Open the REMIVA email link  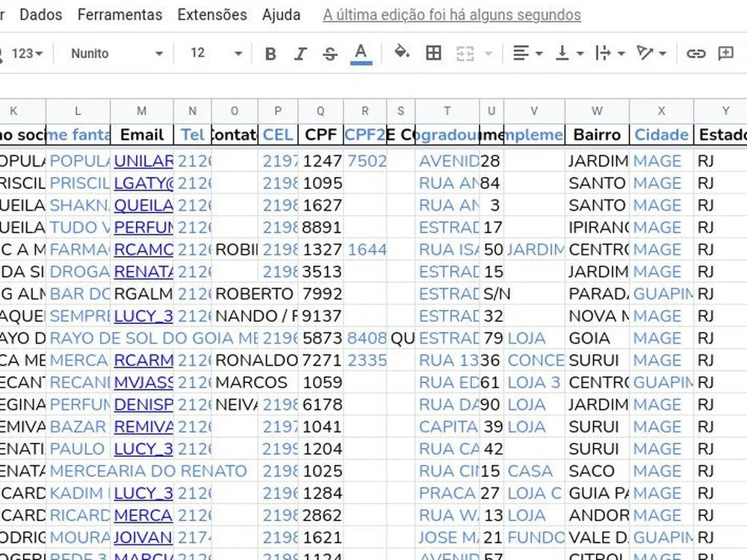click(x=143, y=426)
